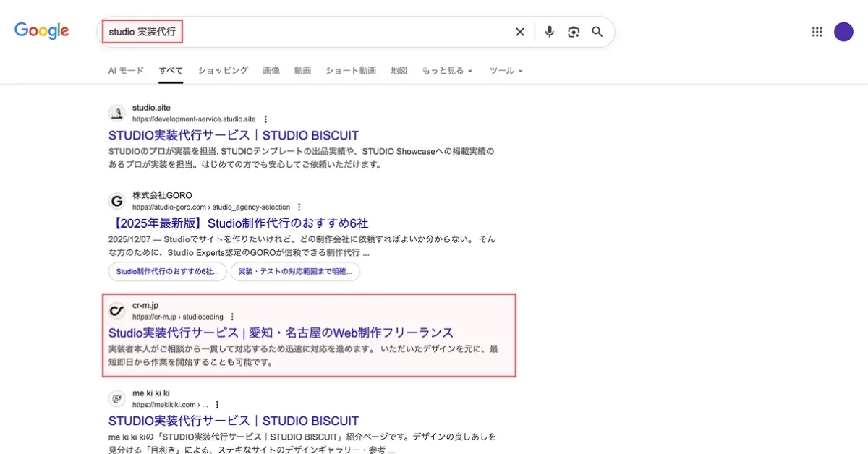This screenshot has width=868, height=454.
Task: Open three-dot menu for cr-m.jp result
Action: (232, 317)
